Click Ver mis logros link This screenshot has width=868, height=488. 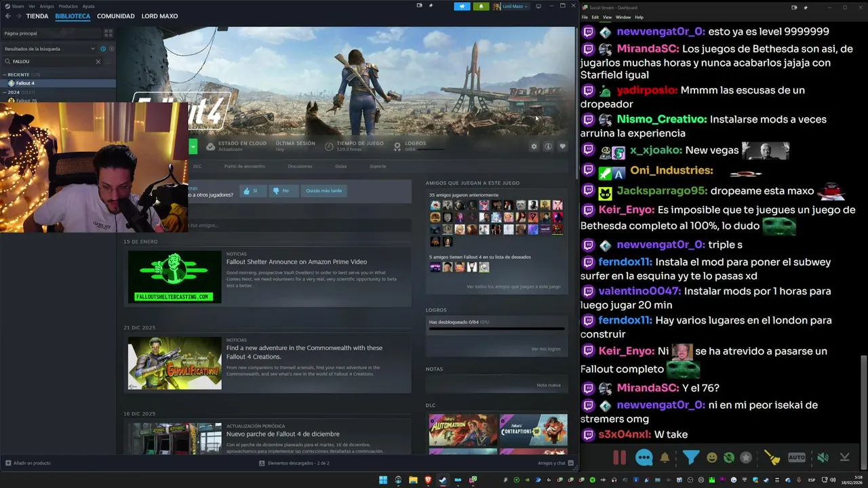tap(546, 349)
